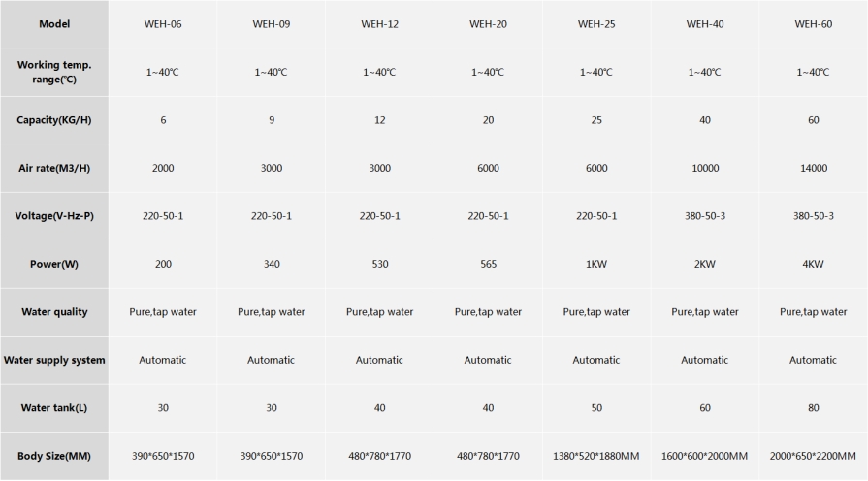The image size is (868, 481).
Task: Click the Water quality row label
Action: pyautogui.click(x=54, y=311)
